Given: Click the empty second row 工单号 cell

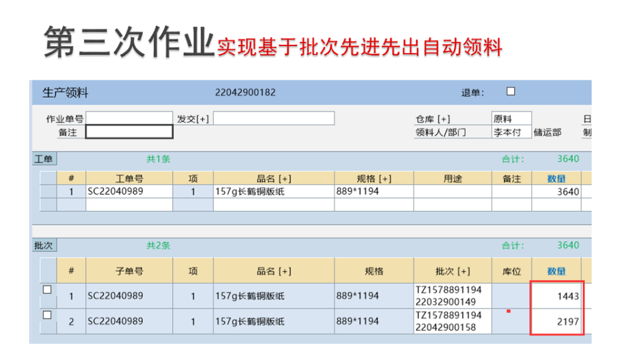Looking at the screenshot, I should tap(129, 204).
